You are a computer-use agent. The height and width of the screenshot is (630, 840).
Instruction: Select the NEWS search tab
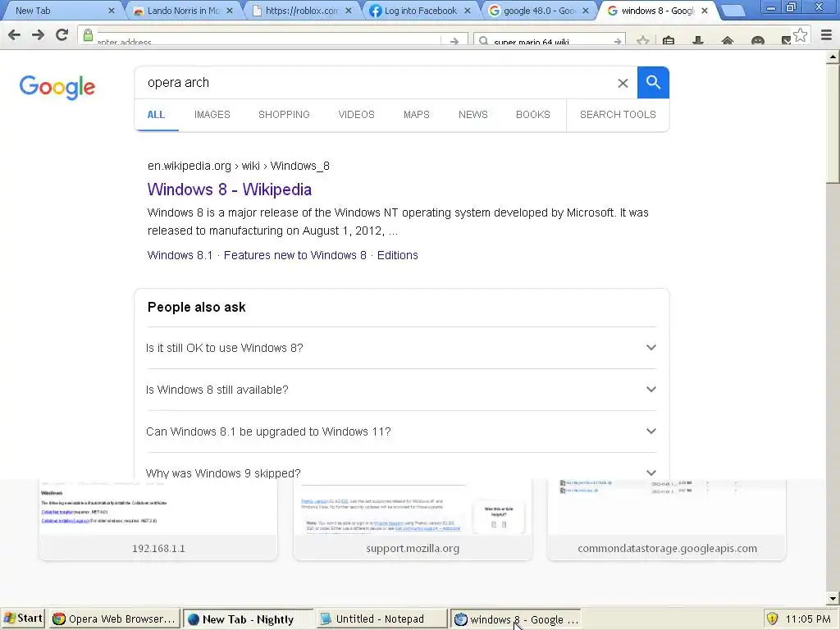point(473,115)
